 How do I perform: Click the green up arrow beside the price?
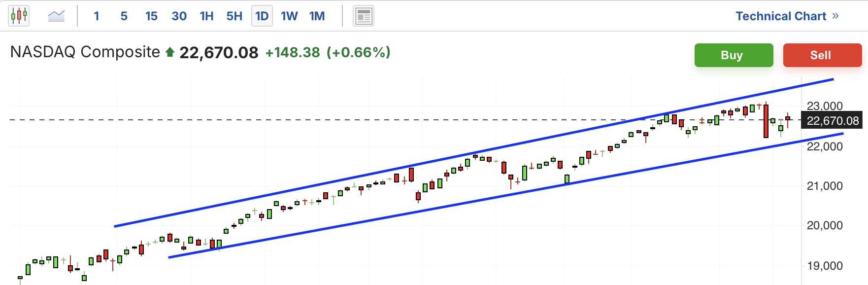pyautogui.click(x=170, y=52)
